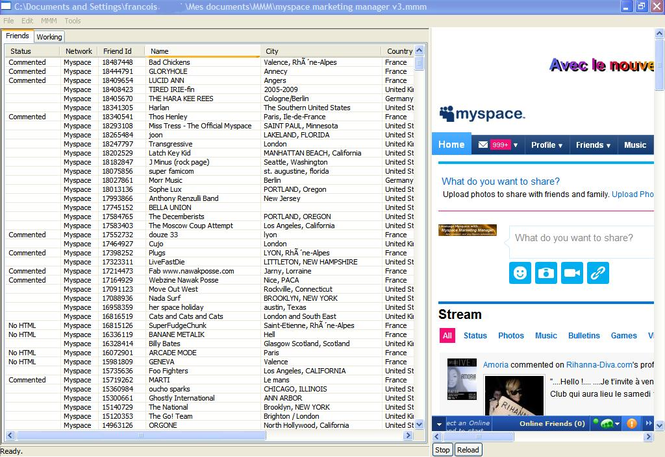This screenshot has height=457, width=665.
Task: Select The Go! Team row
Action: [210, 416]
